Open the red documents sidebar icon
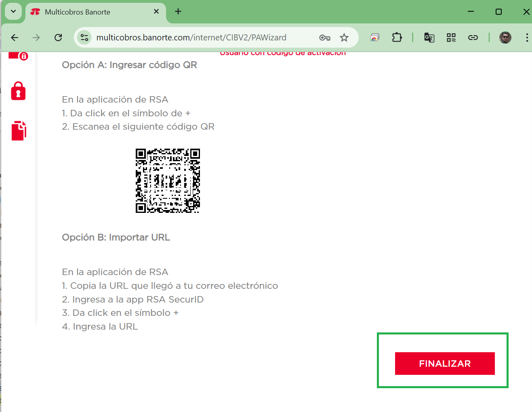Screen dimensions: 532x412 pyautogui.click(x=19, y=130)
